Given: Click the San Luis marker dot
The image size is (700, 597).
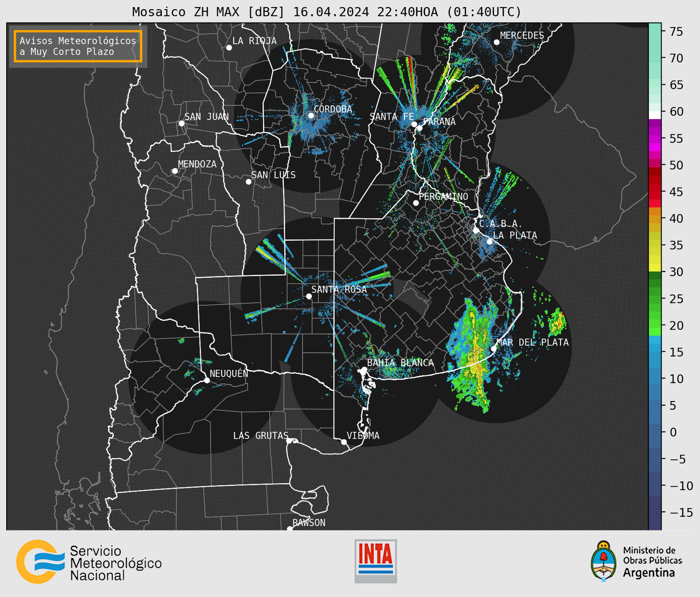Looking at the screenshot, I should pyautogui.click(x=248, y=182).
